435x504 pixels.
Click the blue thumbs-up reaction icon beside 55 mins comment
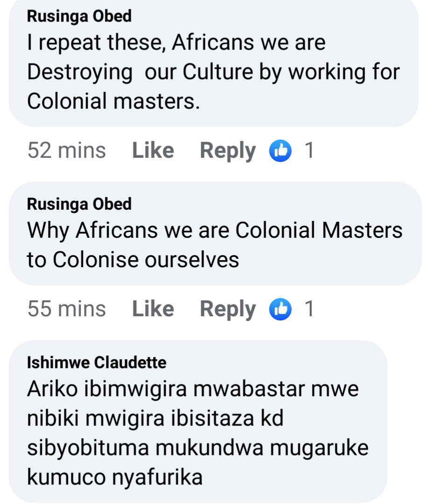281,309
